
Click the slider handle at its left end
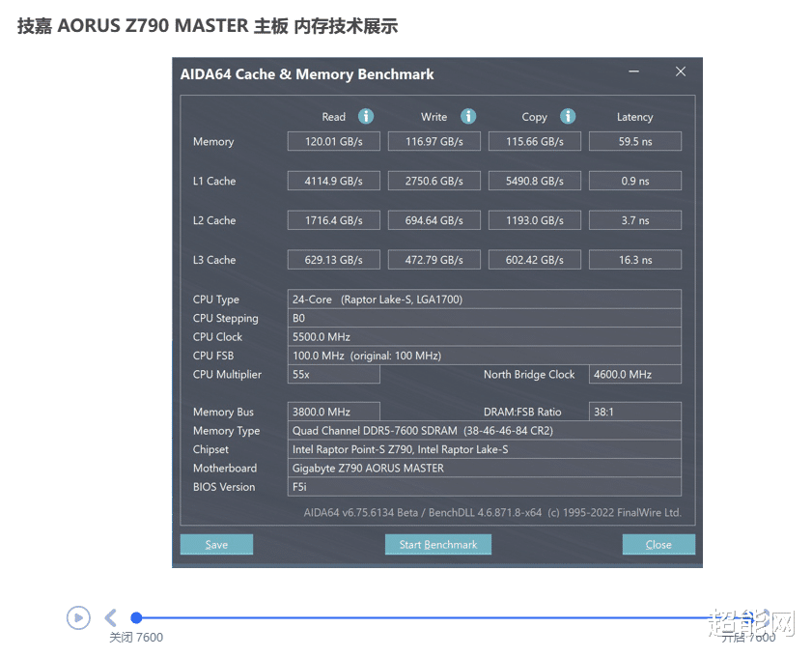click(136, 617)
